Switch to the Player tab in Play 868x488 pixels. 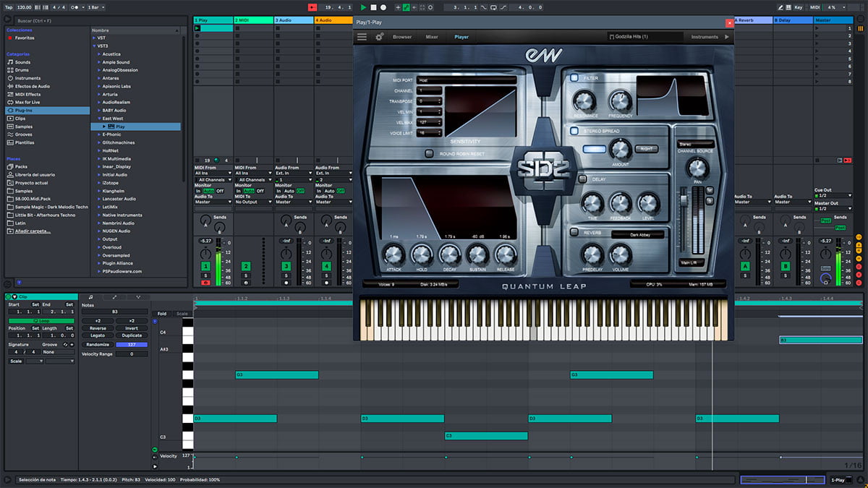coord(461,37)
